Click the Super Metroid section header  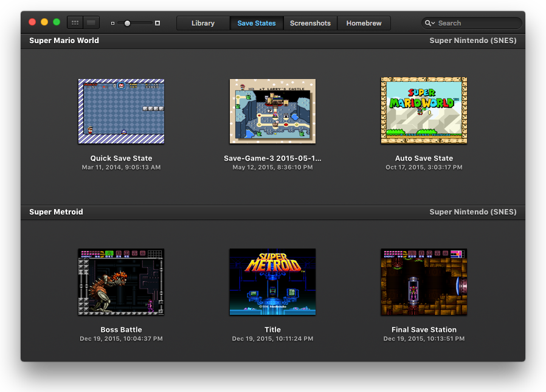[56, 212]
